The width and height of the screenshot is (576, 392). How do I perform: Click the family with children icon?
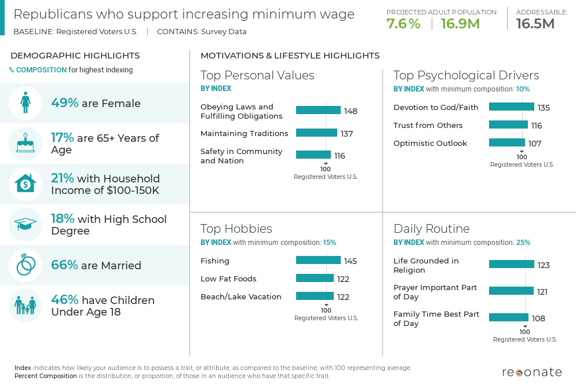tap(25, 306)
